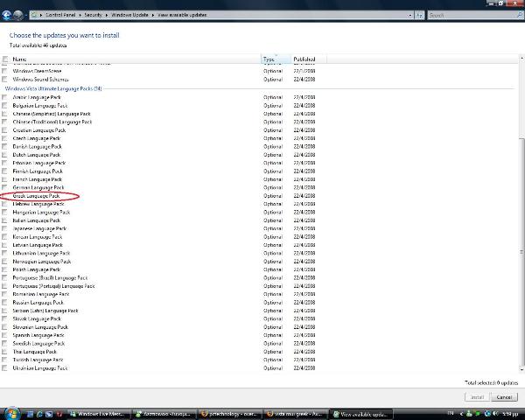The image size is (525, 420).
Task: Go to Windows Update in breadcrumb path
Action: coord(129,15)
